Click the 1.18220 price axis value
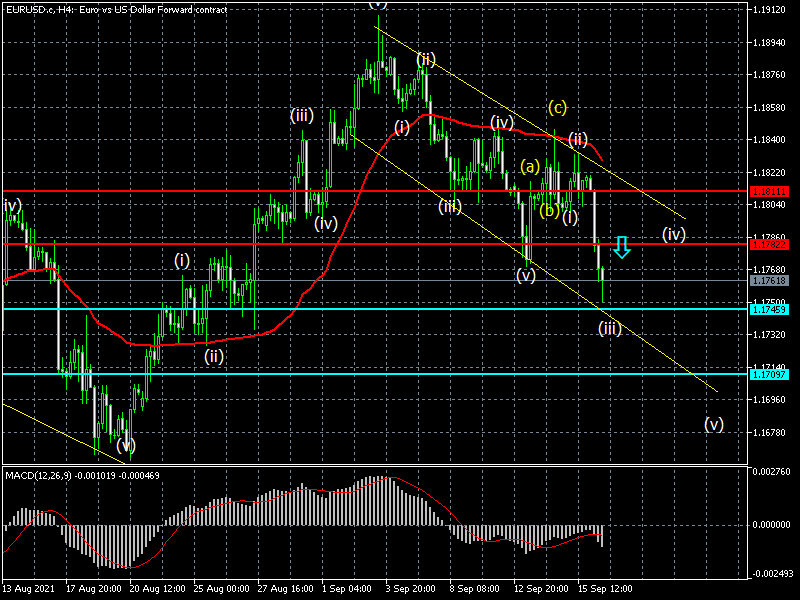 (769, 172)
